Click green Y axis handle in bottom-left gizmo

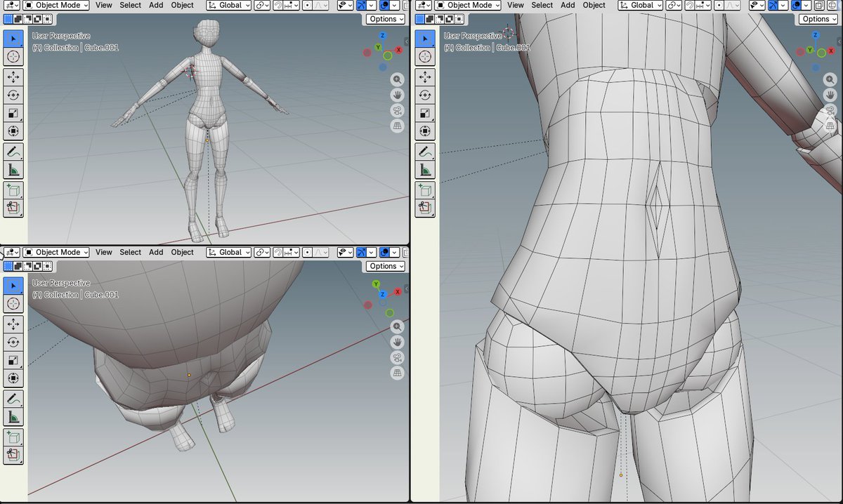pyautogui.click(x=377, y=284)
